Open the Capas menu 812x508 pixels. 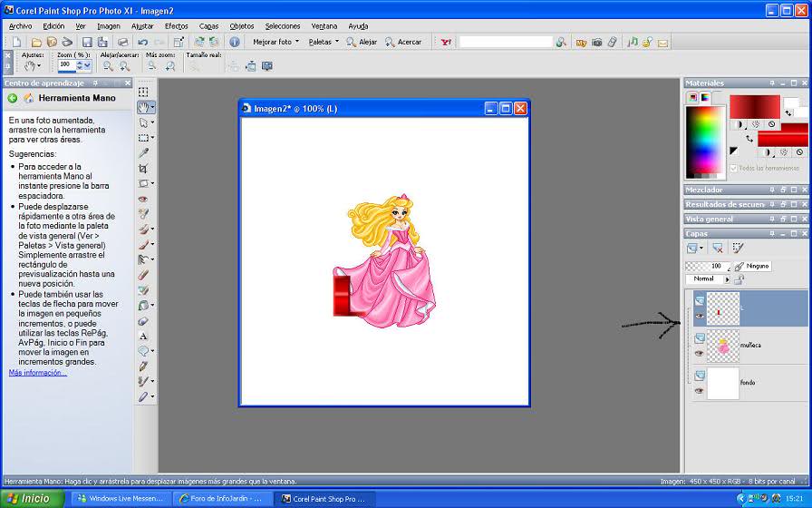pyautogui.click(x=208, y=26)
